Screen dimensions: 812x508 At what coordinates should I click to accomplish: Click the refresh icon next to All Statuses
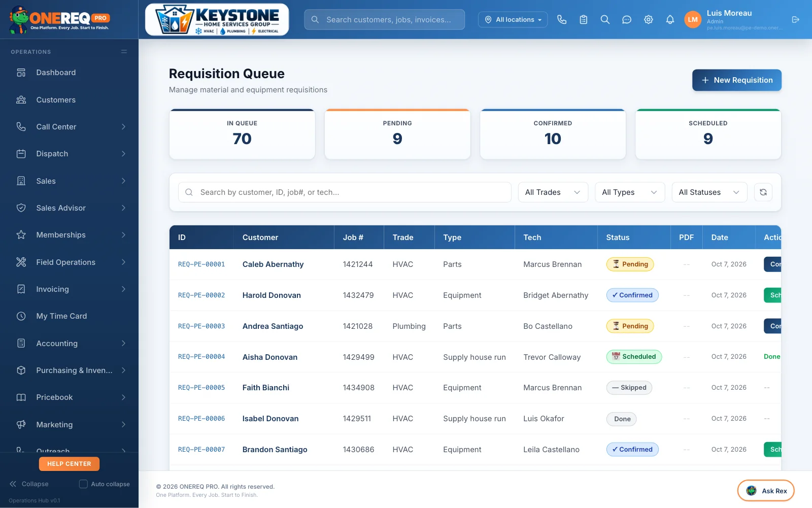(763, 192)
